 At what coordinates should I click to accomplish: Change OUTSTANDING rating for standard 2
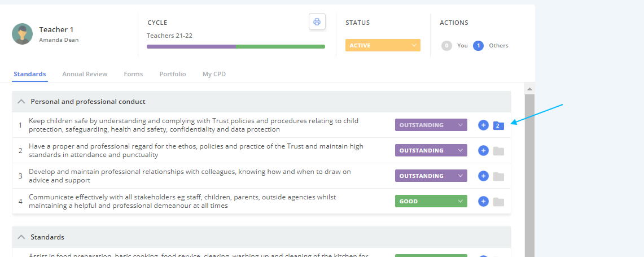431,150
